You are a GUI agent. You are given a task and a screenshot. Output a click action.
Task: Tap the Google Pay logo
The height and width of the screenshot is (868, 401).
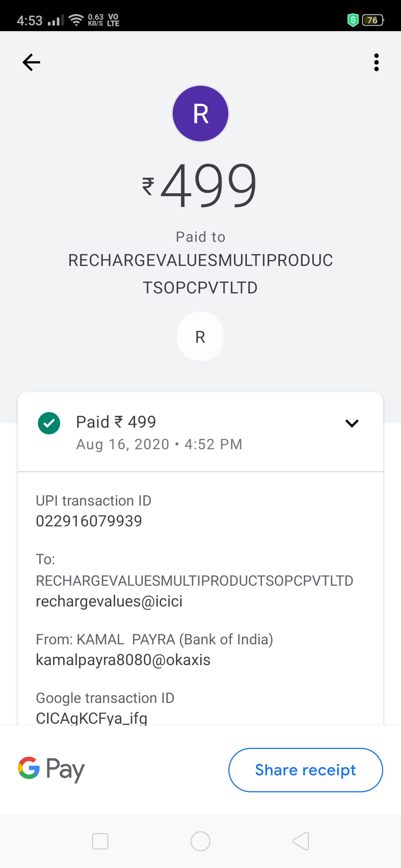51,769
